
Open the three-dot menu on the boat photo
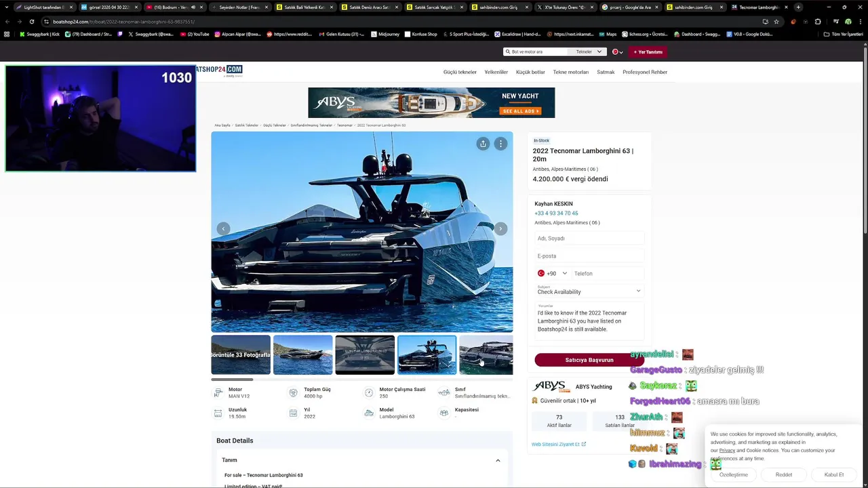tap(500, 144)
